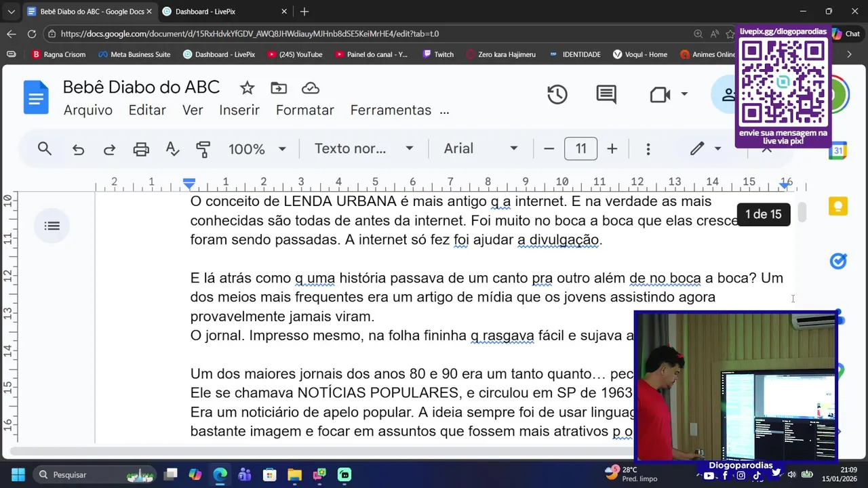Show the document outline list icon
Viewport: 868px width, 488px height.
[52, 226]
